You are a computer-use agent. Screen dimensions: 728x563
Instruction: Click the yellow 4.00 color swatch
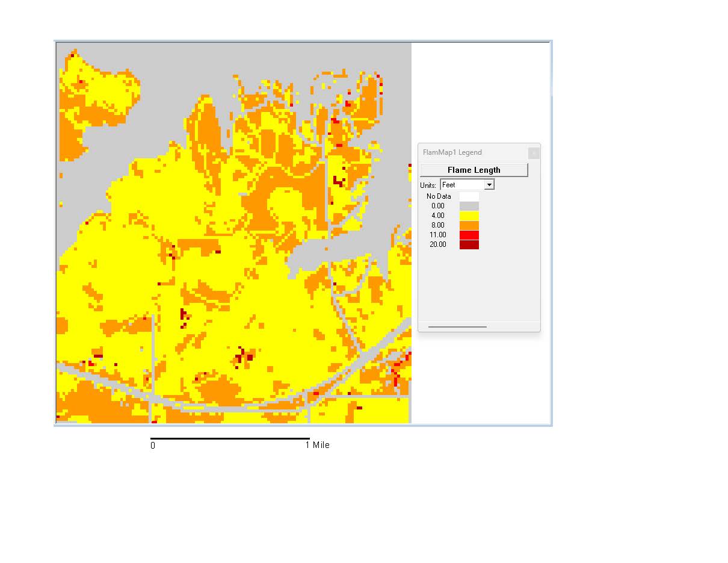[x=469, y=215]
